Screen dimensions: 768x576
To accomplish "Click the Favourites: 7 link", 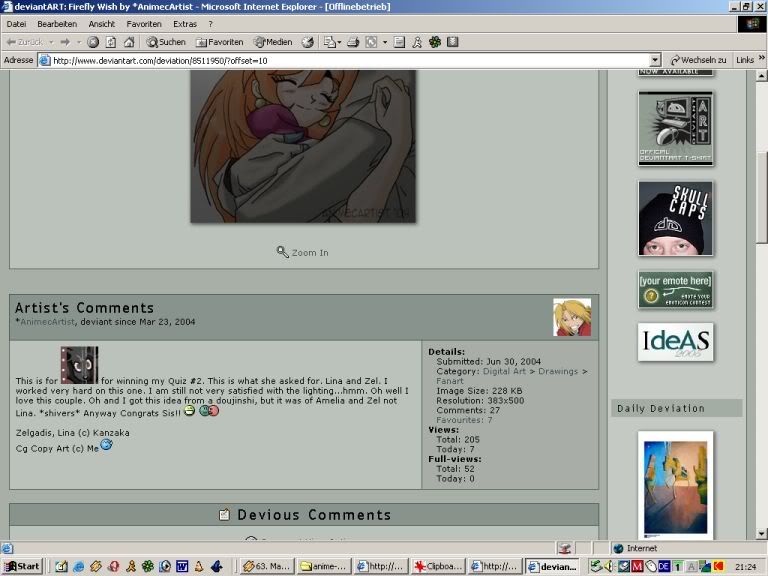I will [x=464, y=420].
